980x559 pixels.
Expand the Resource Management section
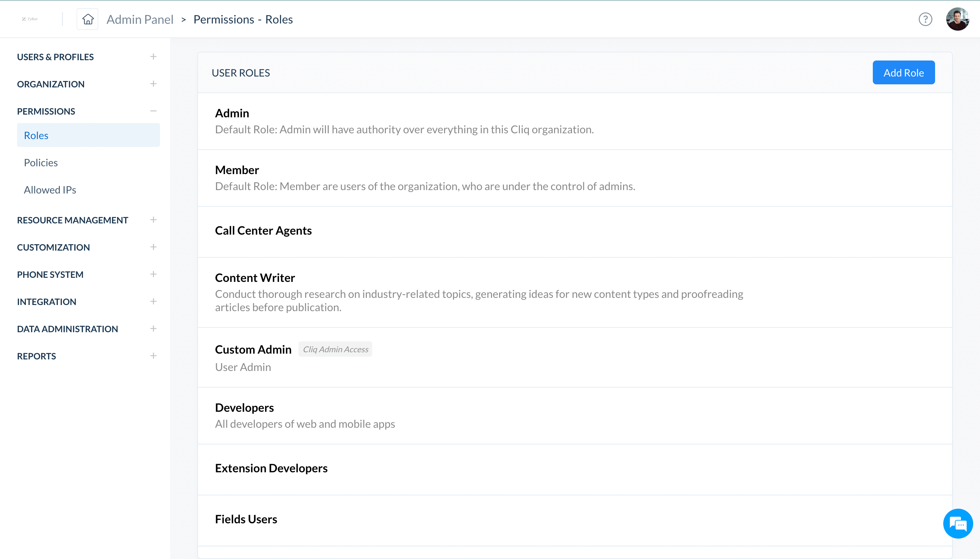pyautogui.click(x=153, y=219)
